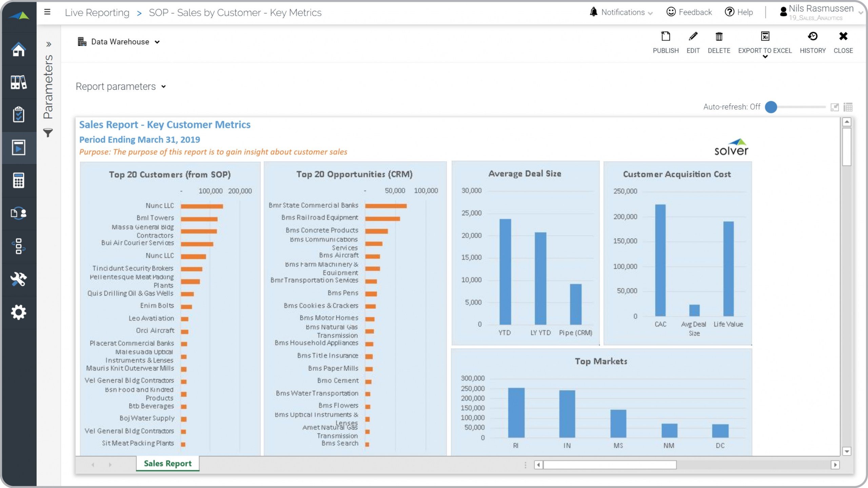Click the Home icon in sidebar
868x488 pixels.
coord(19,49)
